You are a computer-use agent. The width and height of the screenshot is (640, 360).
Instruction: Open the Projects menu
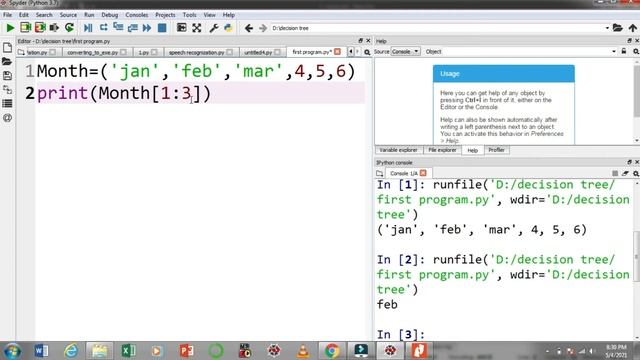click(x=165, y=15)
